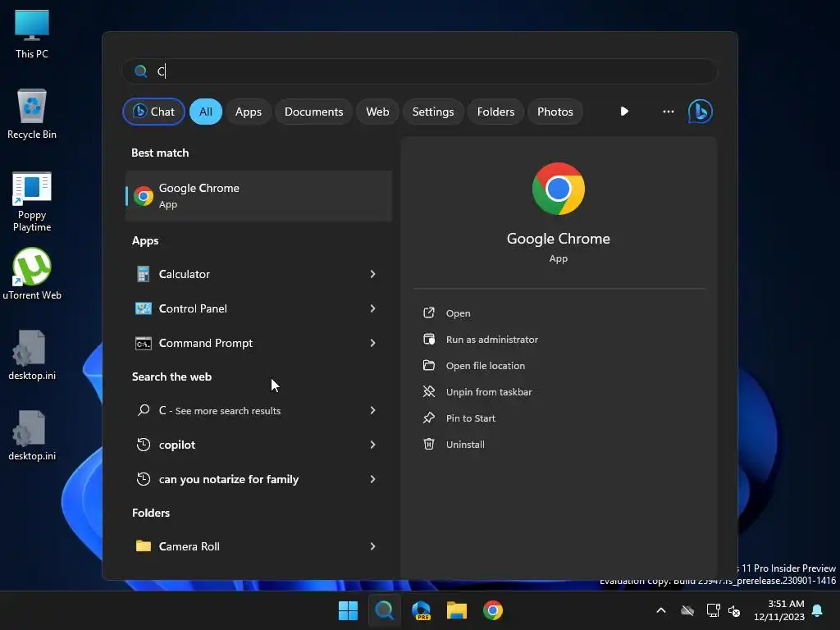The width and height of the screenshot is (840, 630).
Task: Click the muted volume tray icon
Action: pos(734,610)
